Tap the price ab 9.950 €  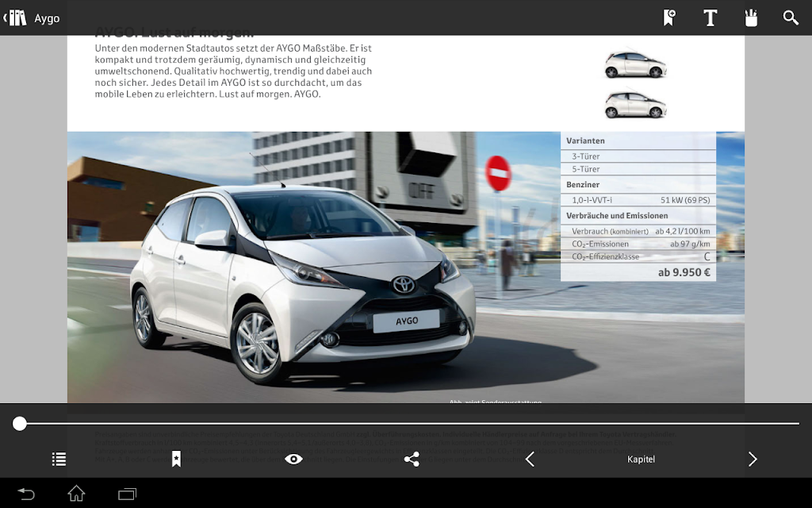pos(684,272)
